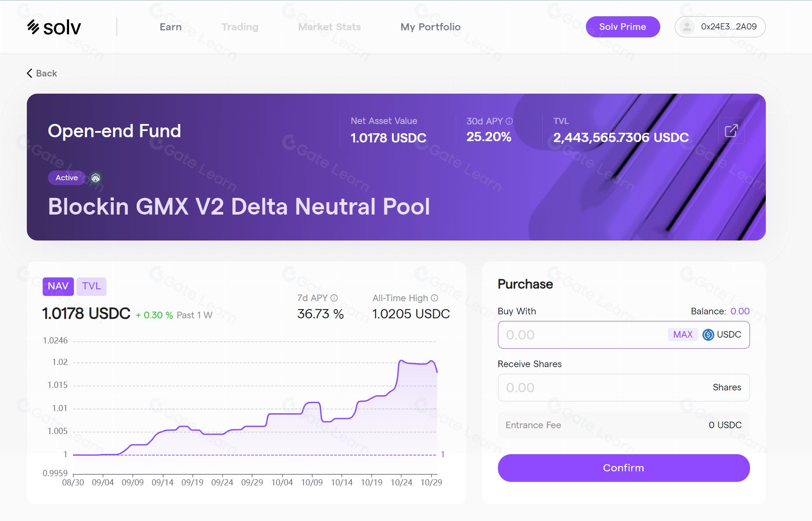Open external link icon in fund banner

(x=731, y=131)
